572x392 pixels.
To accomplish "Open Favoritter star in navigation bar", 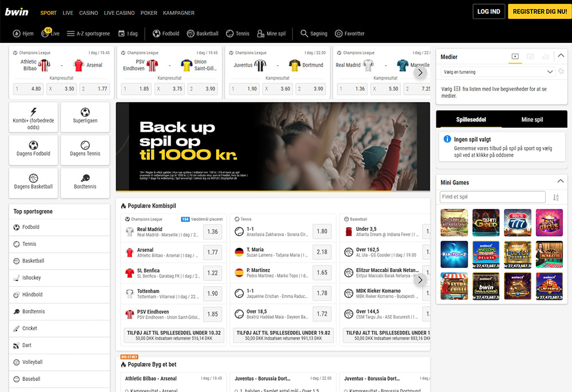I will pyautogui.click(x=339, y=34).
